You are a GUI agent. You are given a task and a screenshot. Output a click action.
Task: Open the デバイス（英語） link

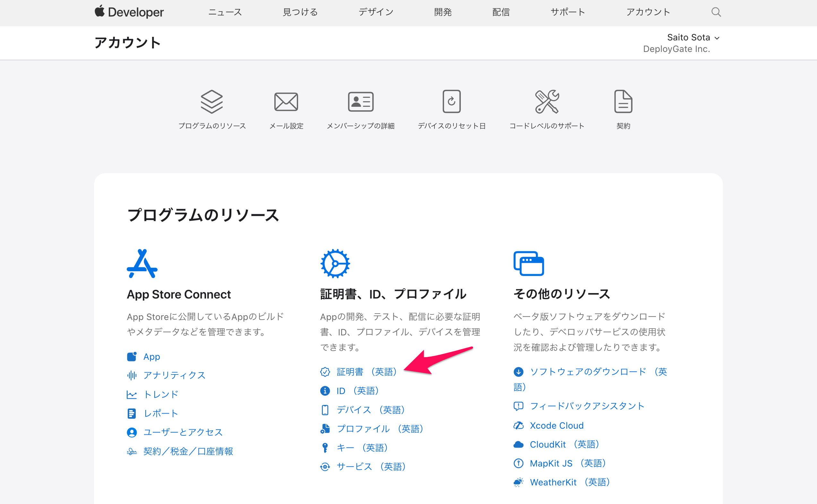tap(370, 410)
